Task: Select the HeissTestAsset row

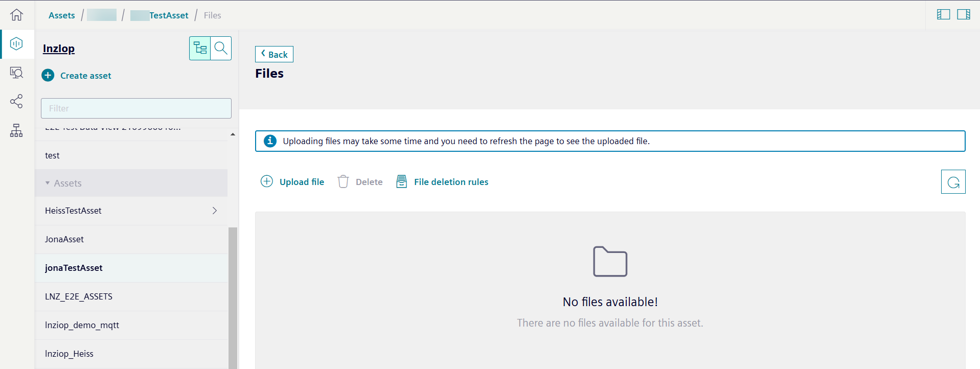Action: click(131, 211)
